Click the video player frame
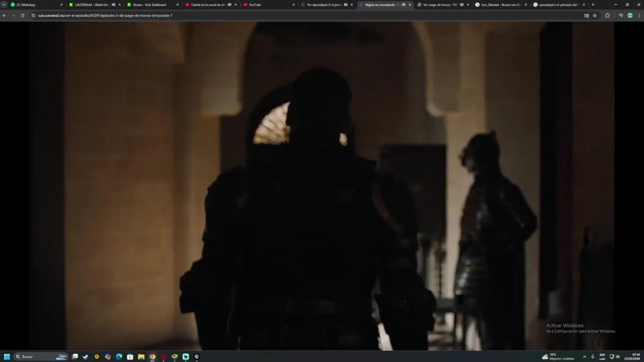This screenshot has height=362, width=644. pyautogui.click(x=322, y=186)
